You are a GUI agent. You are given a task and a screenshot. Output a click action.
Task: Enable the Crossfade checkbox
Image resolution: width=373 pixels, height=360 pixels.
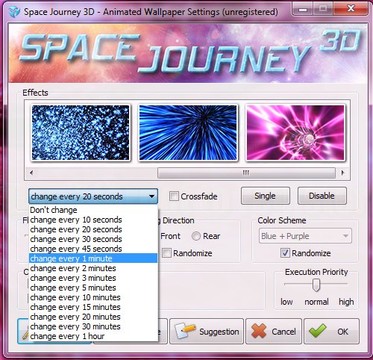tap(174, 196)
